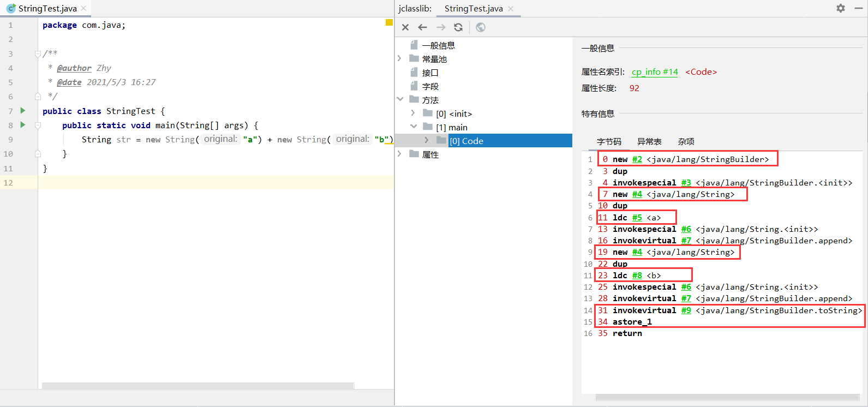Select the [1] main method item
The width and height of the screenshot is (868, 407).
(x=452, y=127)
